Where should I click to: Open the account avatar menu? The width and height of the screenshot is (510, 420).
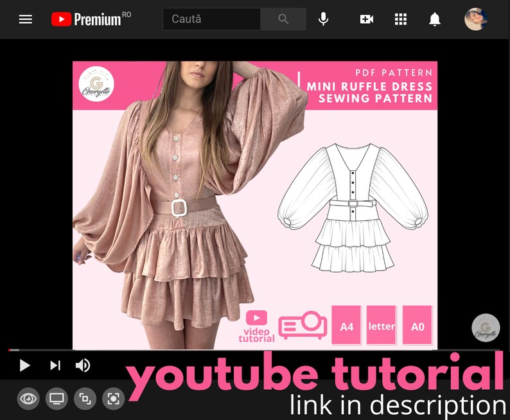click(476, 19)
